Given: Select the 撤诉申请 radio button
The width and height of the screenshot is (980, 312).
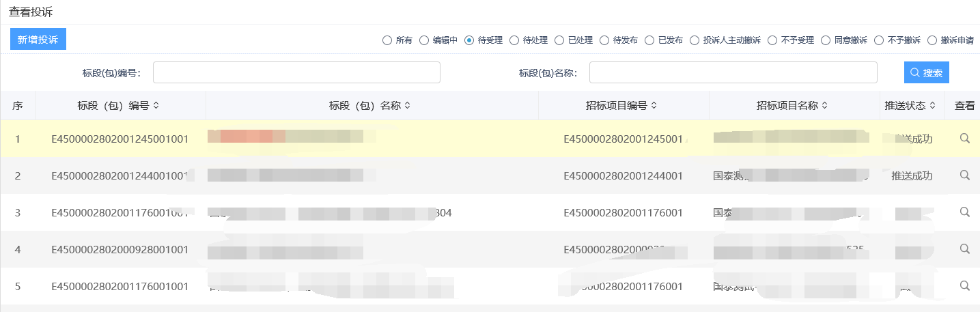Looking at the screenshot, I should pyautogui.click(x=932, y=40).
